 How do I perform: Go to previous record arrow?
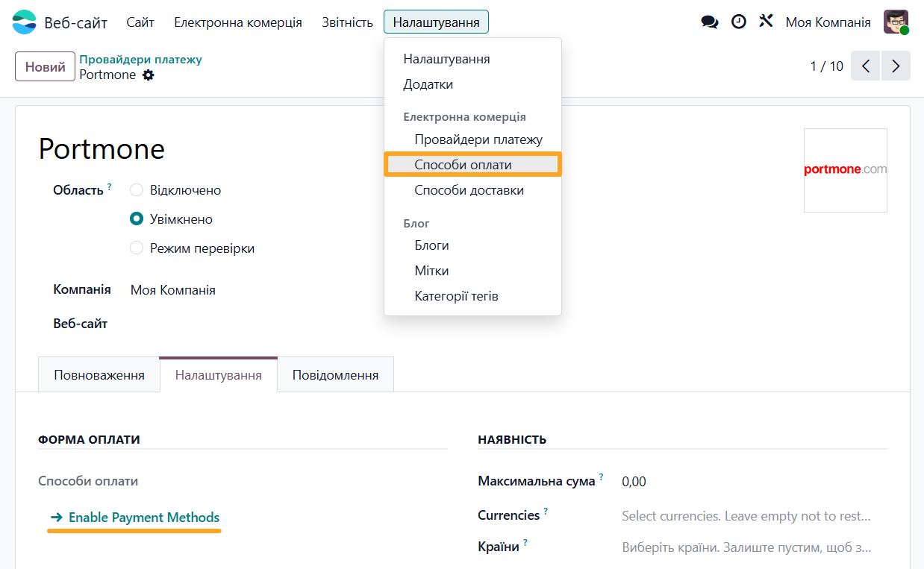point(866,66)
